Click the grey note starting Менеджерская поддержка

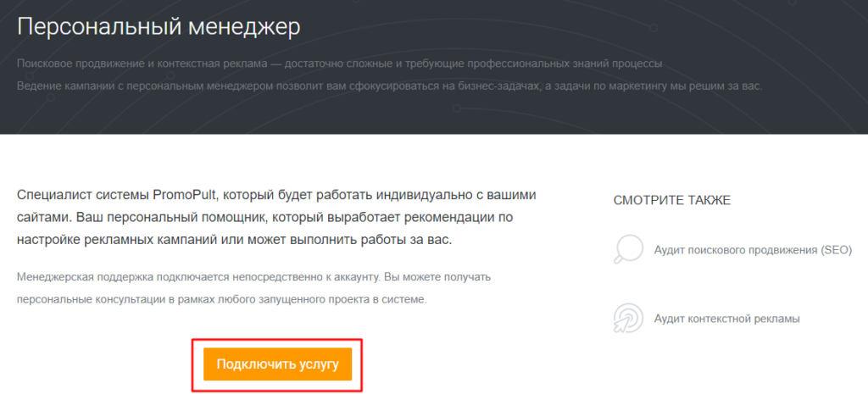tap(254, 277)
